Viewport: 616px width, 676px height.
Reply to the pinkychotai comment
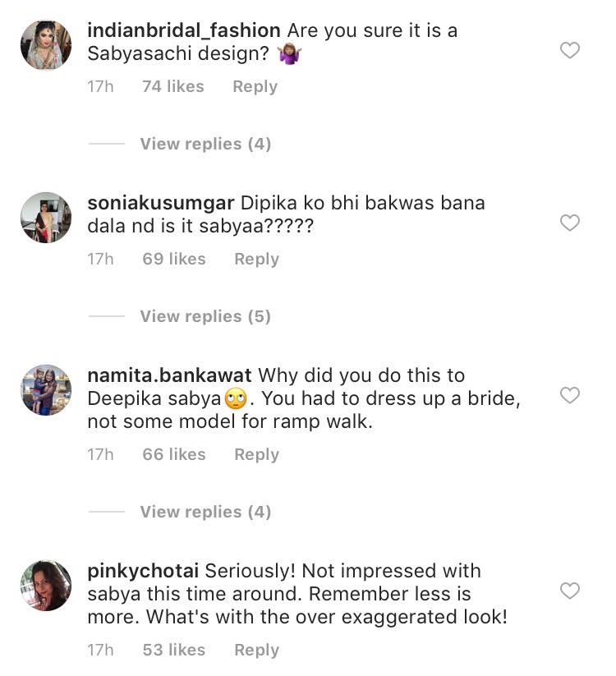pyautogui.click(x=256, y=650)
